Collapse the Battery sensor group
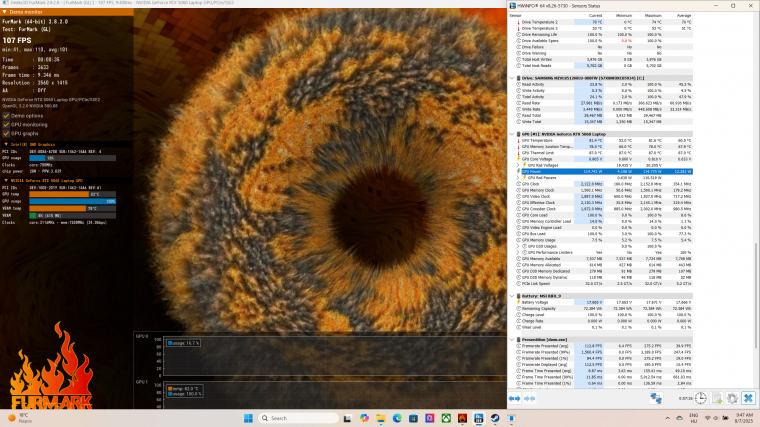 click(512, 296)
